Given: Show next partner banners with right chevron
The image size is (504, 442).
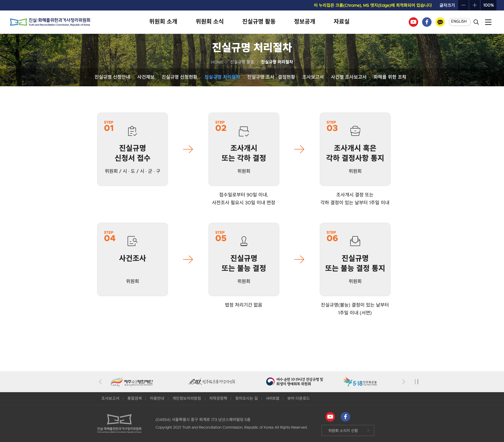Looking at the screenshot, I should point(403,382).
